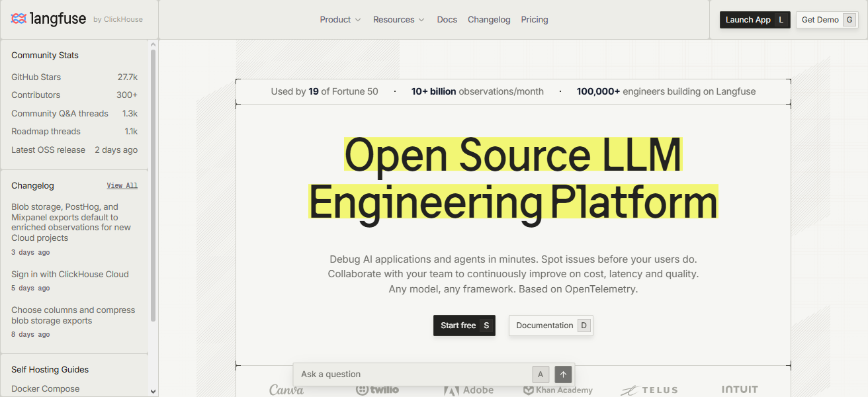Open the Contributors stat row

click(x=74, y=95)
